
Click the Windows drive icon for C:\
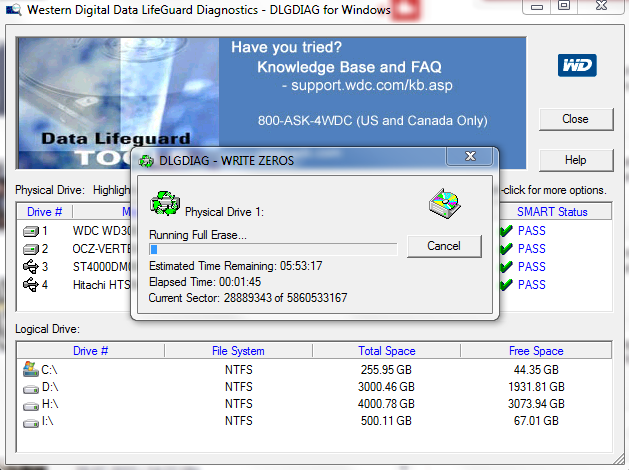(30, 369)
